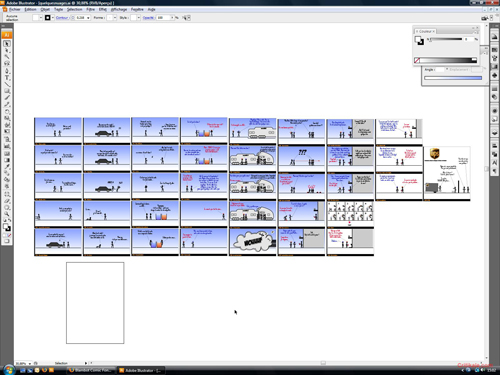The image size is (500, 375).
Task: Click the Fill and Stroke swatch in toolbox
Action: 7,228
